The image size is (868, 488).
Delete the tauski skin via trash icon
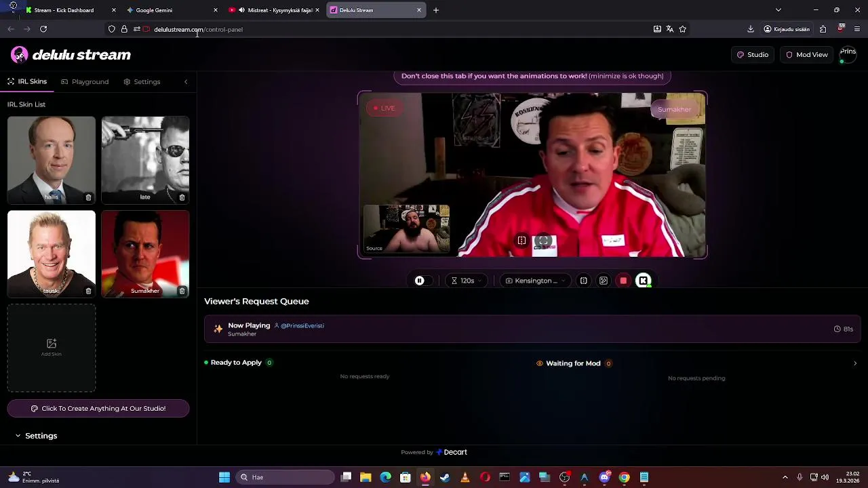coord(88,291)
